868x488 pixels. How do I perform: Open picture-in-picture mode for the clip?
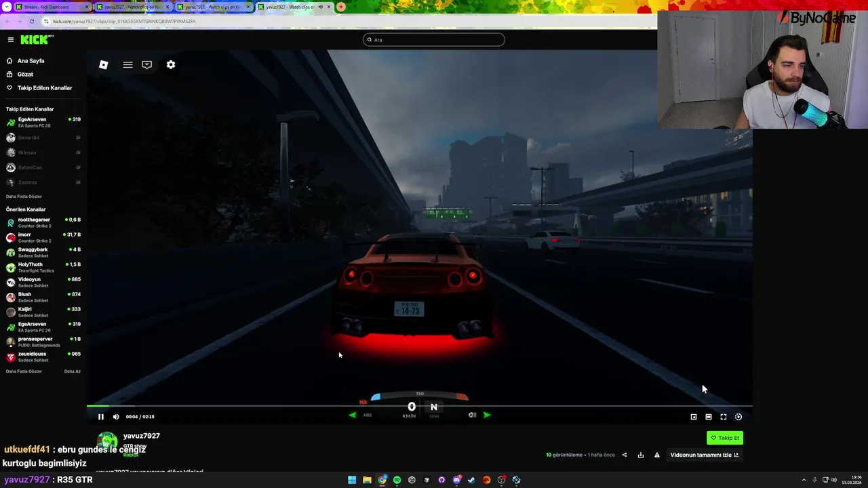pyautogui.click(x=694, y=417)
